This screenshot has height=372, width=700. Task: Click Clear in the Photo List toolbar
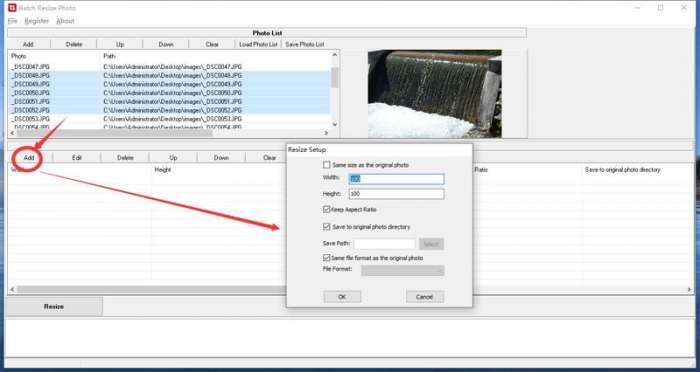point(212,44)
